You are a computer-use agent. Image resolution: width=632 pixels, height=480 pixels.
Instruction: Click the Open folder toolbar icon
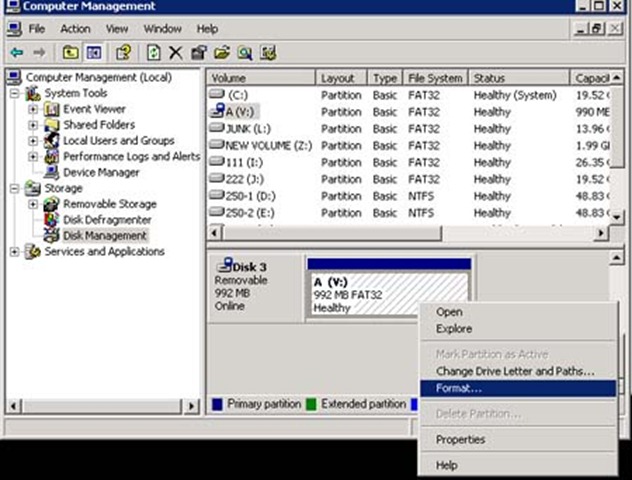221,53
